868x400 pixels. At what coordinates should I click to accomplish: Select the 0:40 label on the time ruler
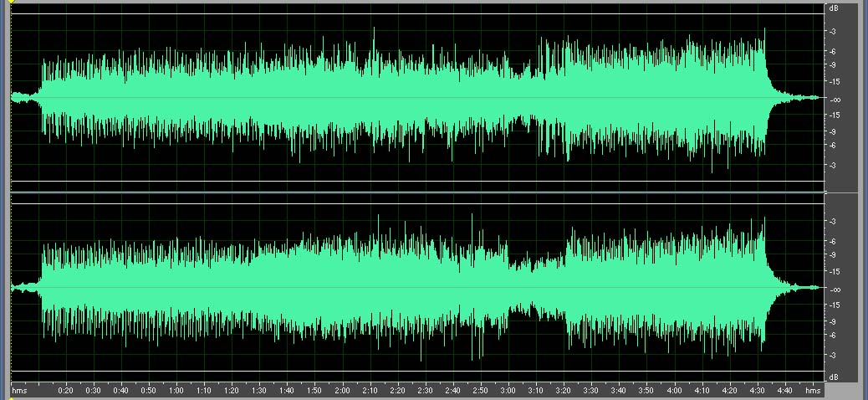click(x=120, y=391)
